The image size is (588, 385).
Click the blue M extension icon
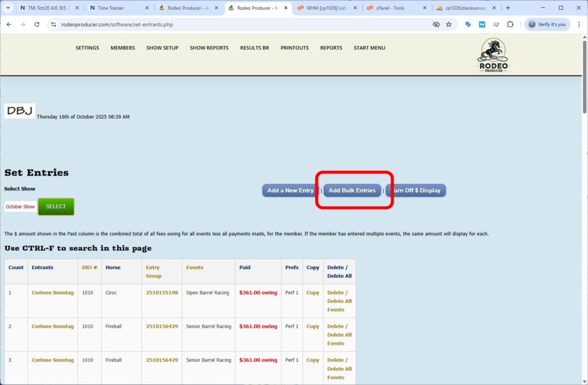[x=481, y=25]
